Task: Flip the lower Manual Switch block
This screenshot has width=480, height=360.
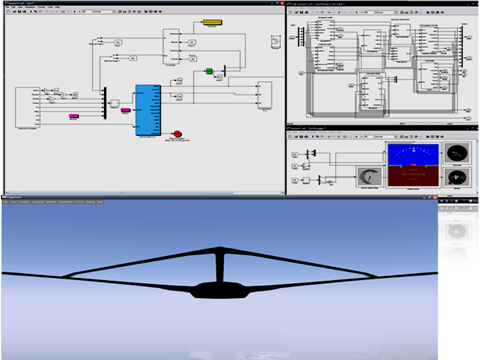Action: coord(113,58)
